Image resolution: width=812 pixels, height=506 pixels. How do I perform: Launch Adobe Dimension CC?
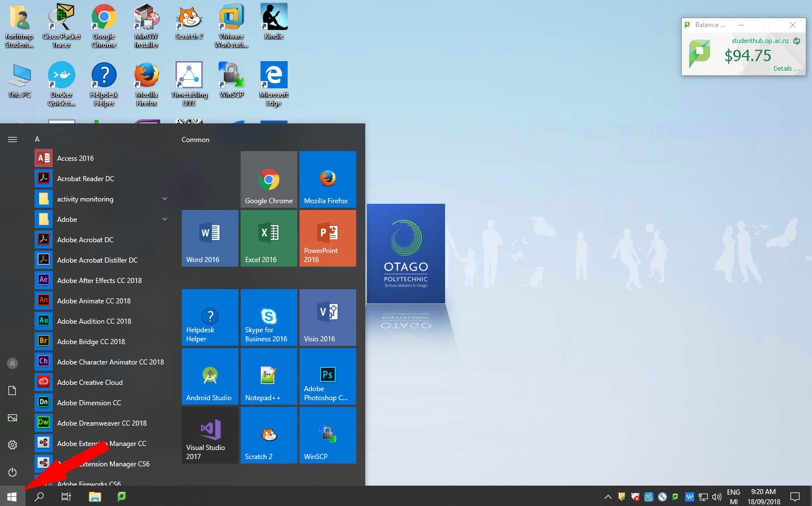point(102,403)
